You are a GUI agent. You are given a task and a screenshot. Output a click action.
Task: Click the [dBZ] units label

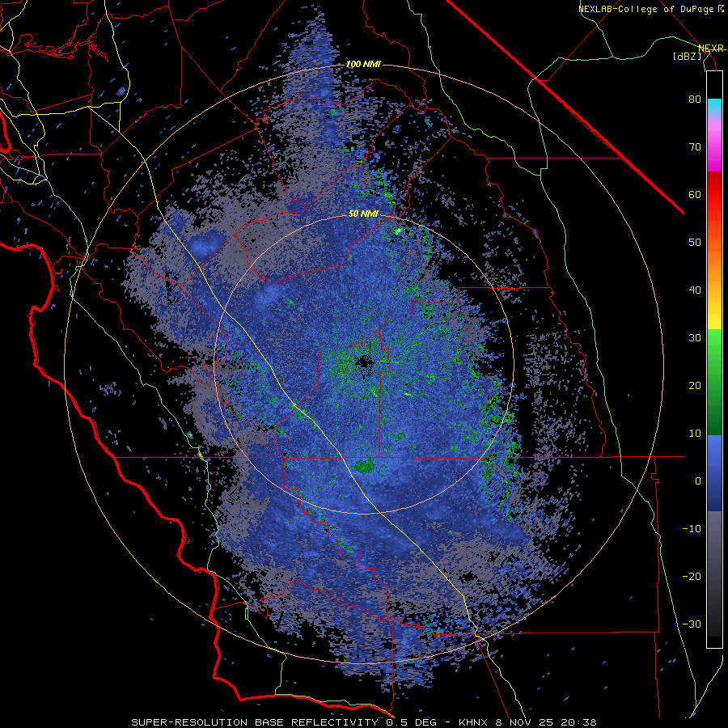pyautogui.click(x=687, y=56)
